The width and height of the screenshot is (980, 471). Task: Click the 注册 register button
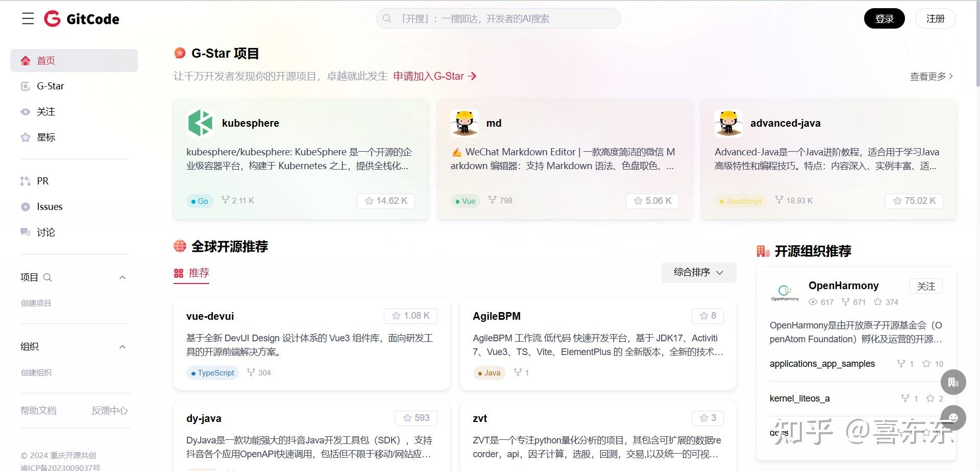[935, 19]
